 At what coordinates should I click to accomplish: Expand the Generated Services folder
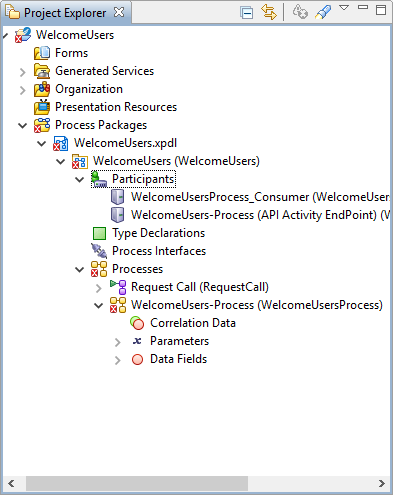23,72
